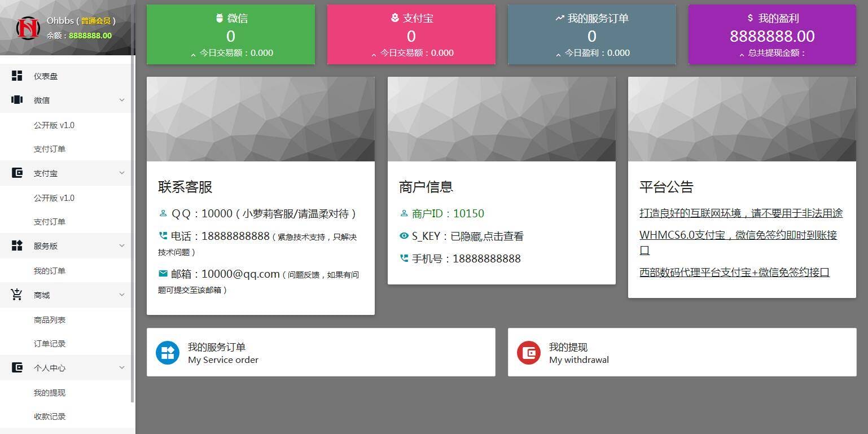Reveal the hidden S_KEY value
This screenshot has width=868, height=434.
click(x=490, y=236)
